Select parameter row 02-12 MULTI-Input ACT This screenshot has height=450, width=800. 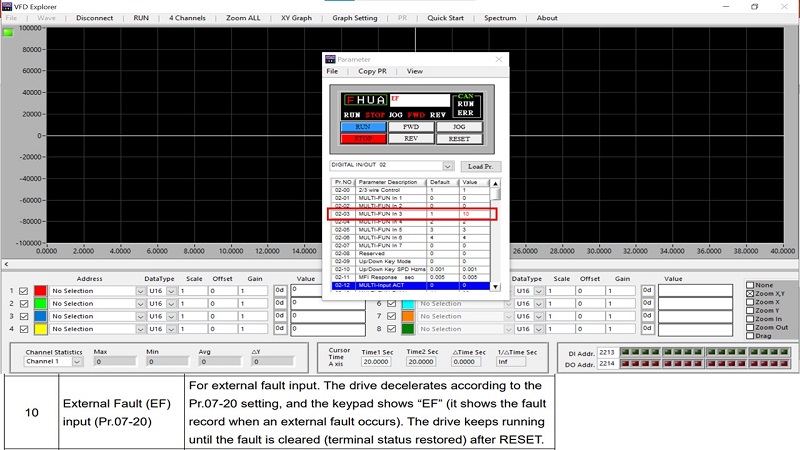coord(411,285)
